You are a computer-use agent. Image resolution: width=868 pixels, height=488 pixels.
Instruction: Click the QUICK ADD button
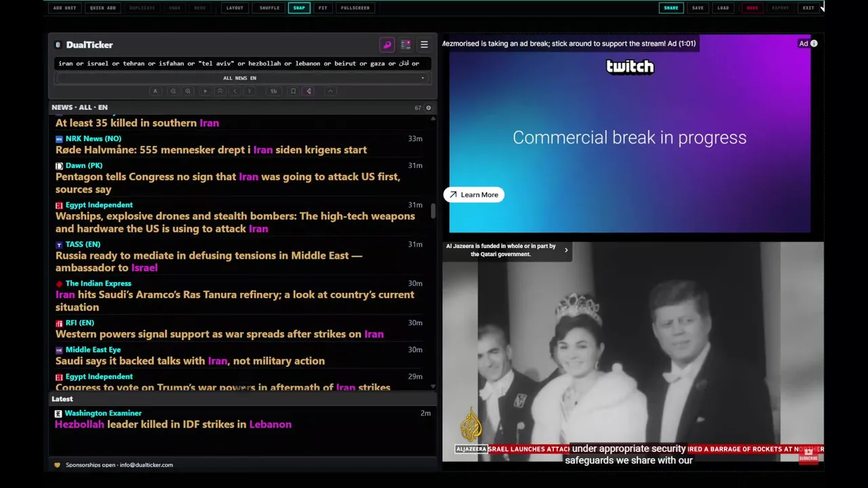[102, 8]
